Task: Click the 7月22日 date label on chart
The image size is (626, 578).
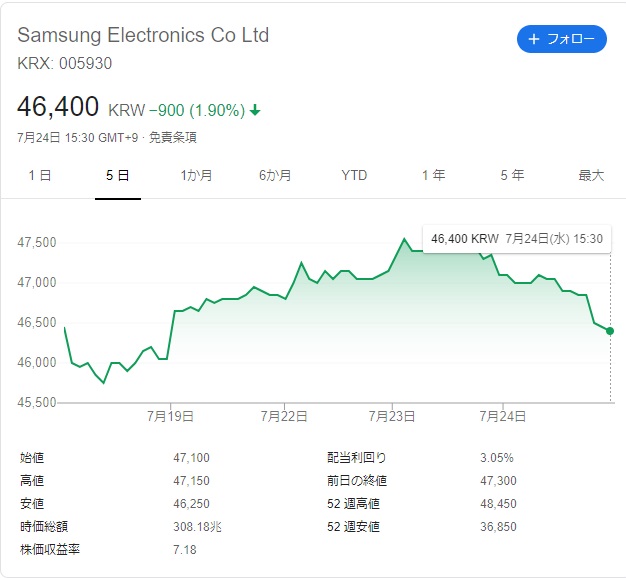Action: point(282,415)
